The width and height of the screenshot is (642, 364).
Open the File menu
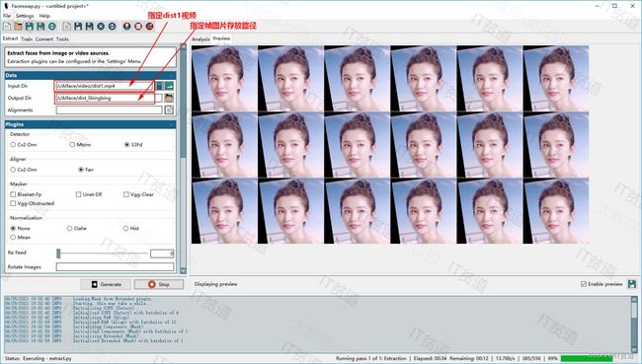point(7,16)
